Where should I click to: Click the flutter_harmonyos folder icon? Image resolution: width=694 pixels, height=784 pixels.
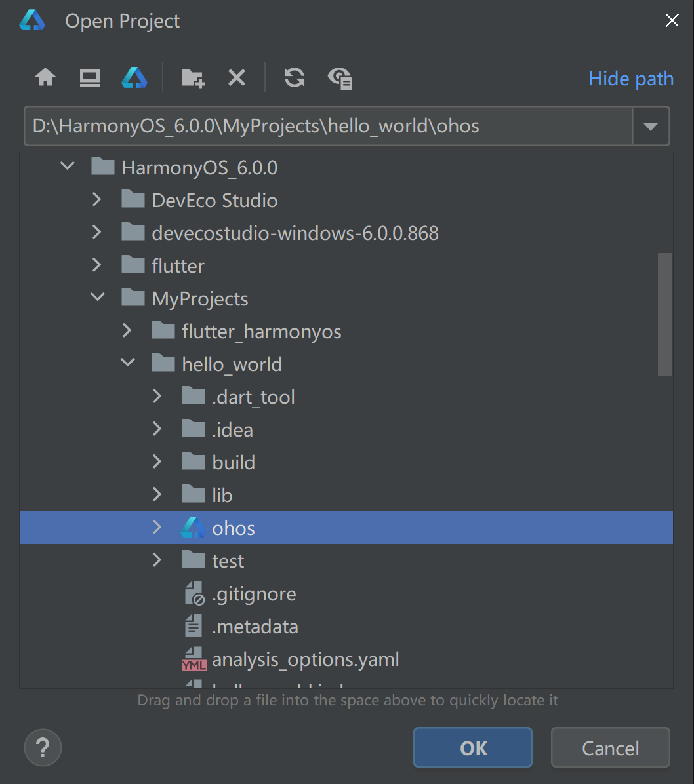(163, 330)
